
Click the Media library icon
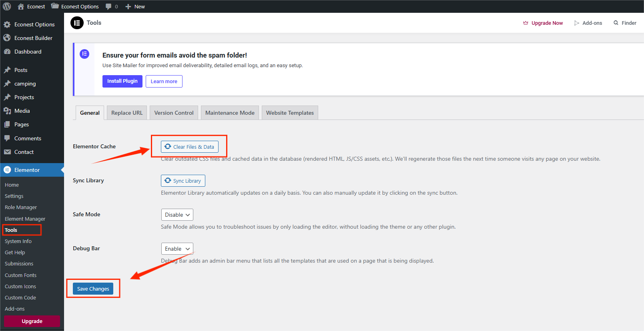(7, 111)
